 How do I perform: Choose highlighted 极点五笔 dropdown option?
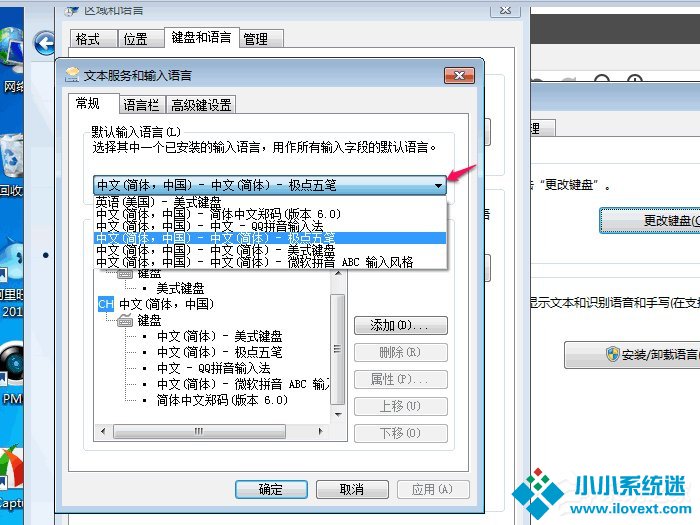point(270,238)
